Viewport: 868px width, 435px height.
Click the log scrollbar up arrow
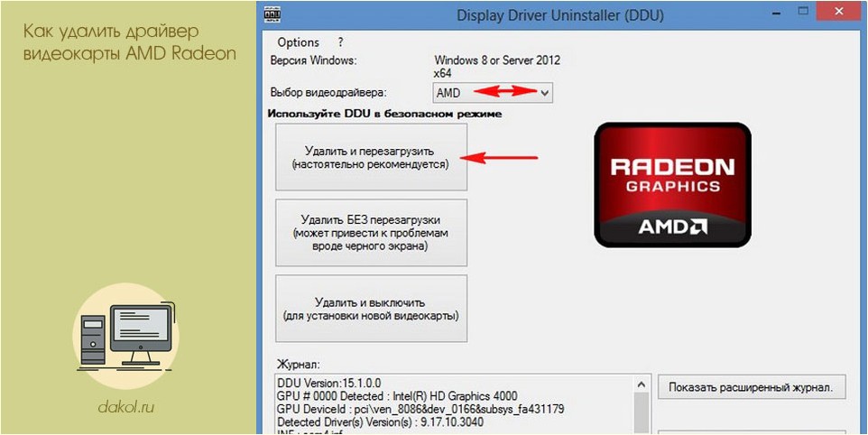coord(641,384)
